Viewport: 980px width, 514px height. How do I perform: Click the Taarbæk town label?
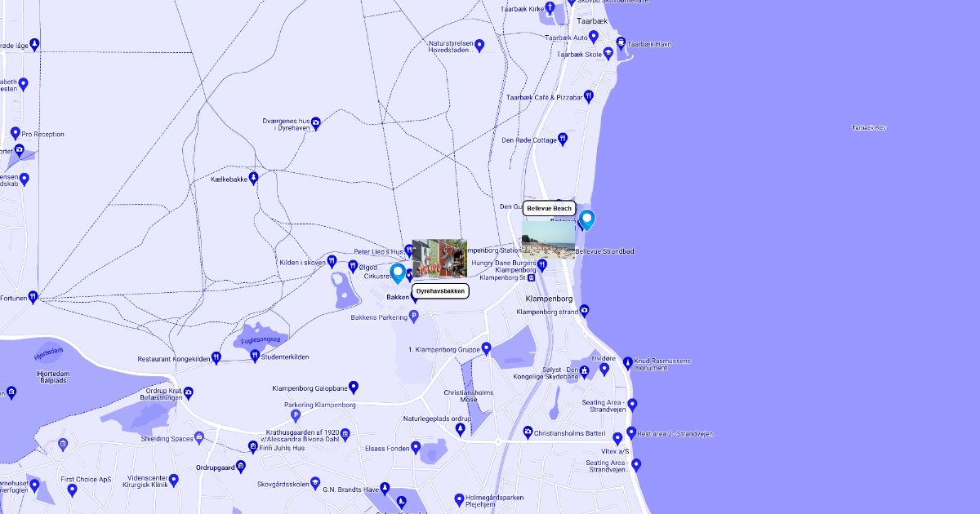[592, 21]
